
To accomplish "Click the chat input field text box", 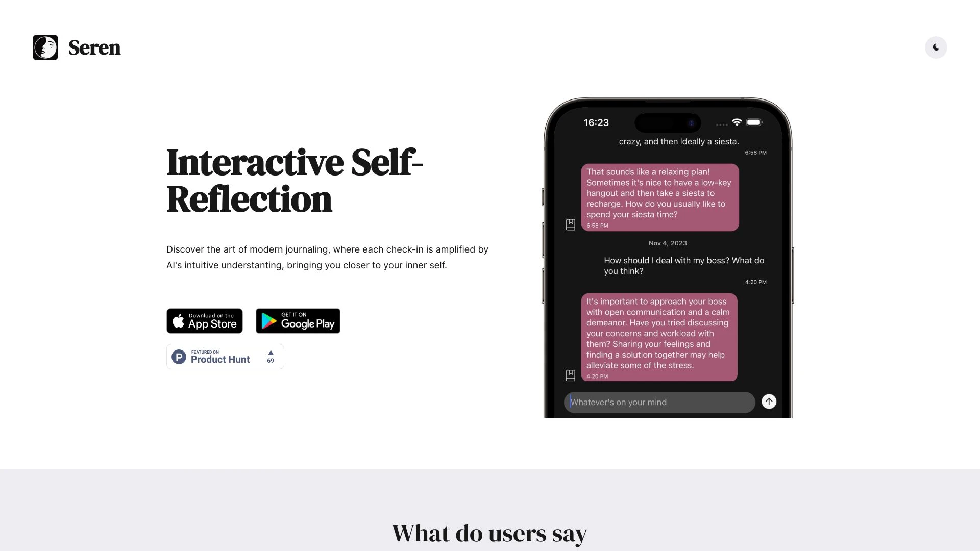I will tap(659, 402).
